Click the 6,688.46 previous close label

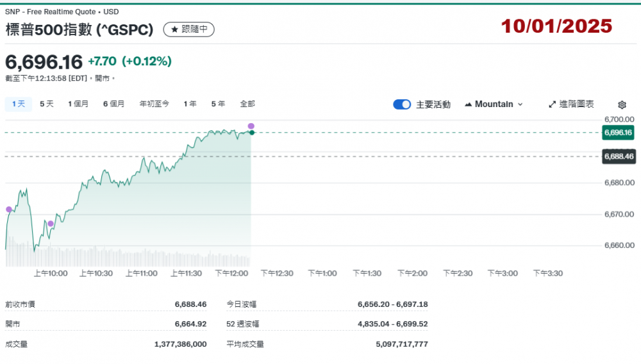pyautogui.click(x=618, y=156)
